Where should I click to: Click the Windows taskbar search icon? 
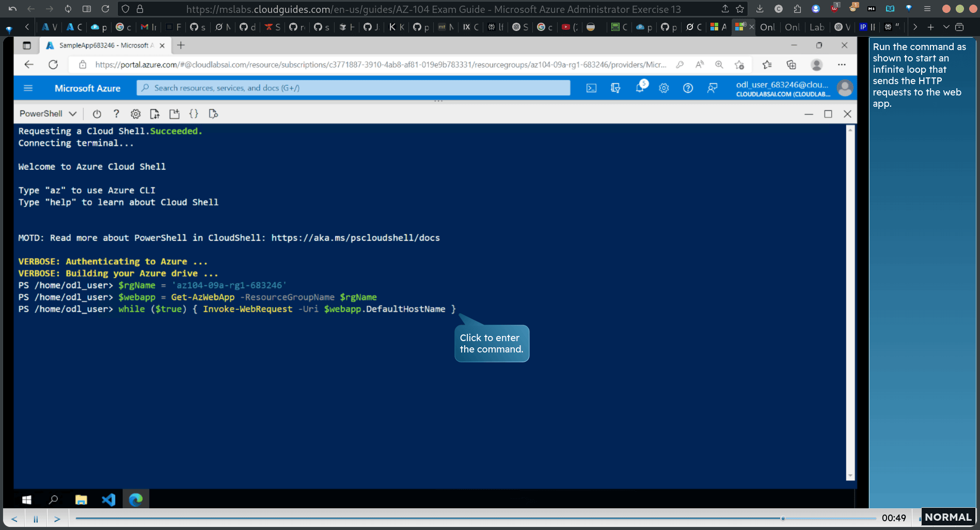pyautogui.click(x=53, y=500)
